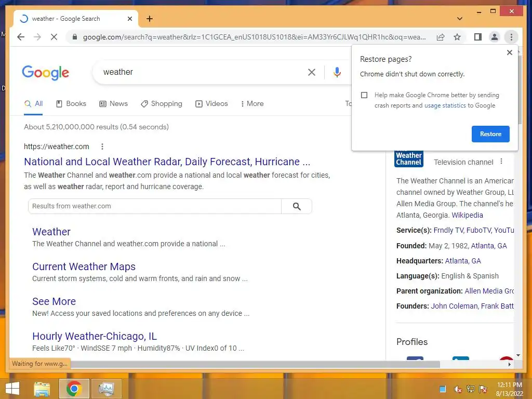Check the crash reports checkbox
The image size is (532, 399).
click(364, 95)
